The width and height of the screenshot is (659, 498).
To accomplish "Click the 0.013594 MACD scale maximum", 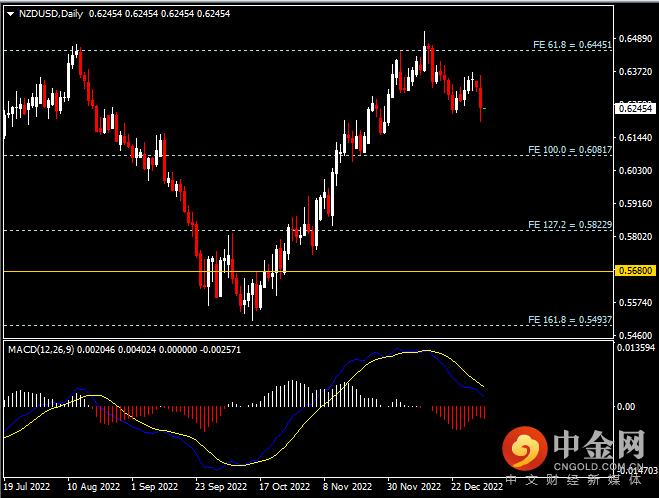I will [x=636, y=348].
